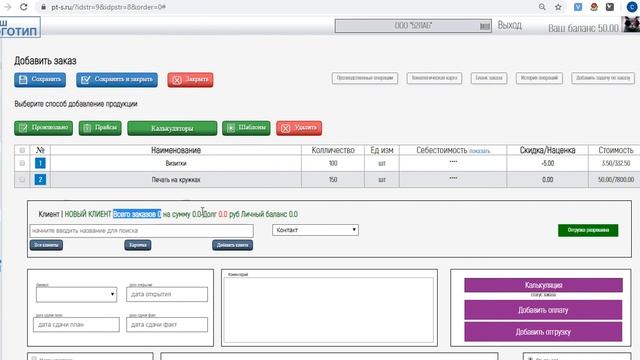Click the purple Калькуляция button

click(543, 285)
